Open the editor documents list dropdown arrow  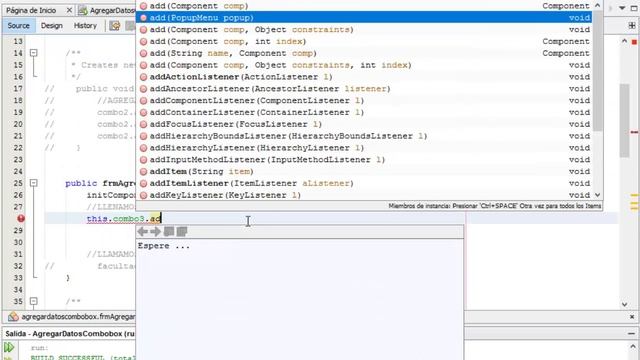point(622,8)
